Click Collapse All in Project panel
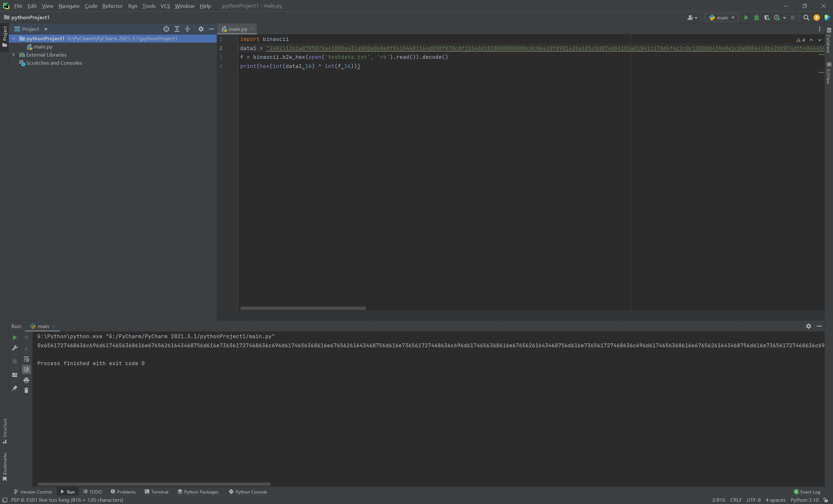The width and height of the screenshot is (833, 504). (187, 29)
